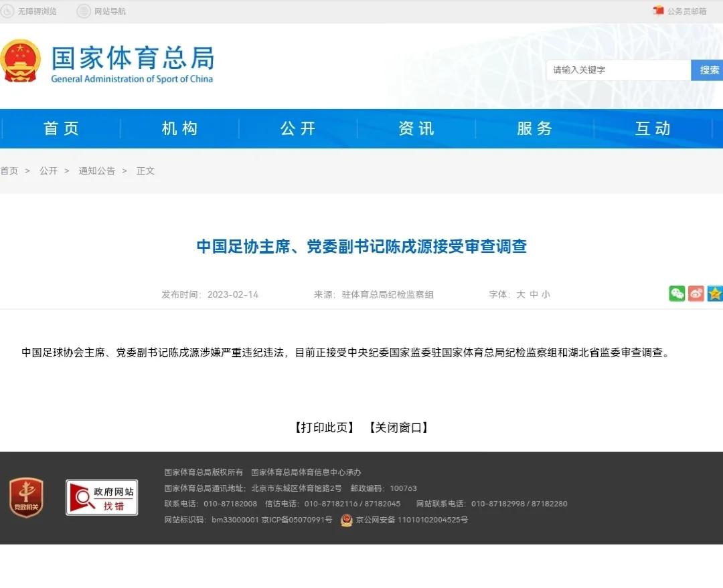Click the 党政机关 badge icon

click(26, 498)
